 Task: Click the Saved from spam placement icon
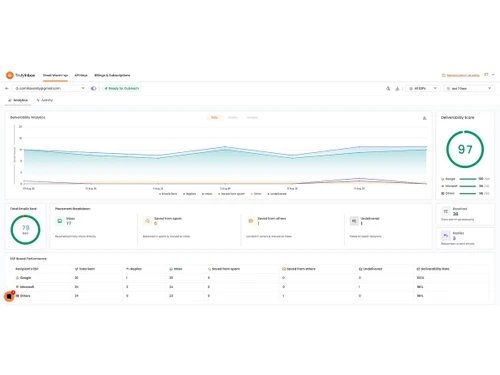click(147, 221)
